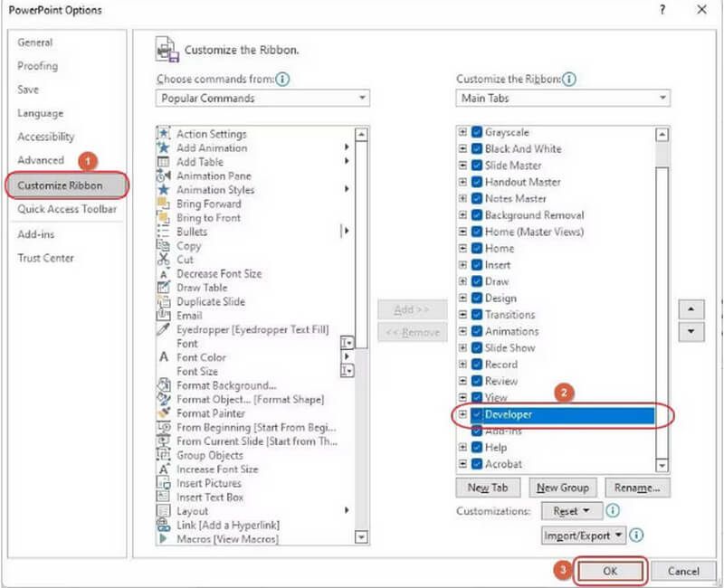The height and width of the screenshot is (588, 724).
Task: Click the Move Up arrow button
Action: click(x=691, y=308)
